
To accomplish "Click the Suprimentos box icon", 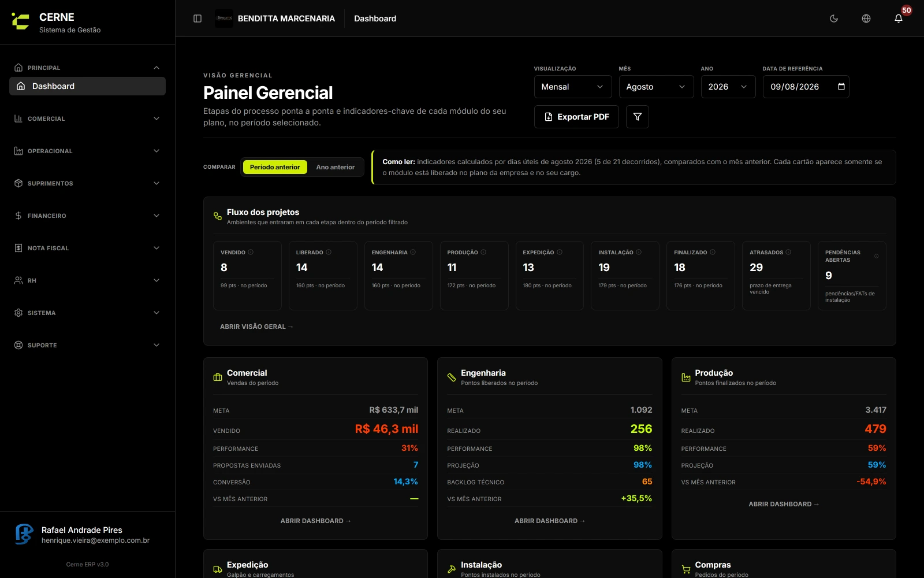I will pyautogui.click(x=18, y=183).
